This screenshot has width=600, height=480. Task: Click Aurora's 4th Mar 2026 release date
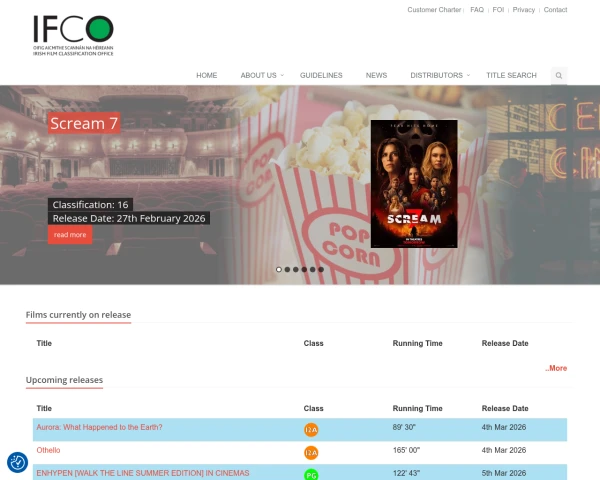tap(504, 427)
